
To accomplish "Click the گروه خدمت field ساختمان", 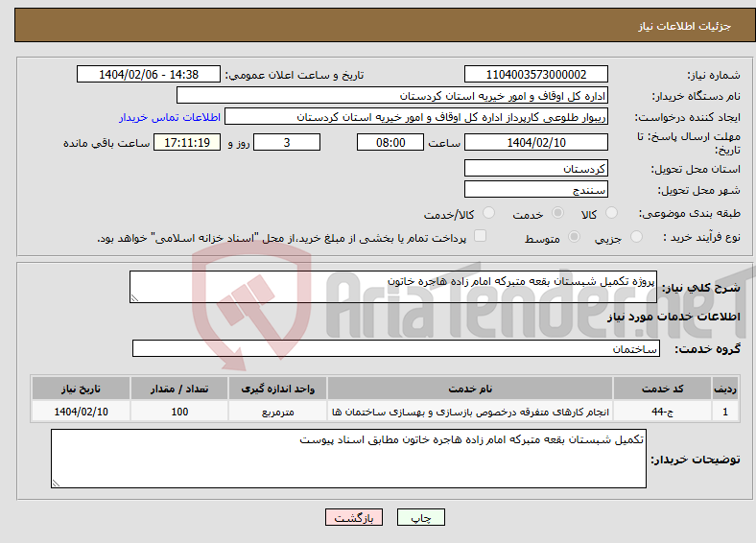I will (x=396, y=348).
